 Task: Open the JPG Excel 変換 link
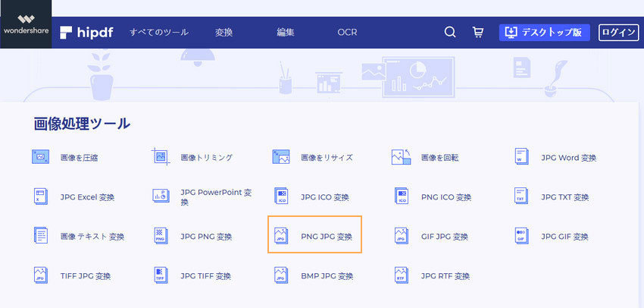[87, 197]
